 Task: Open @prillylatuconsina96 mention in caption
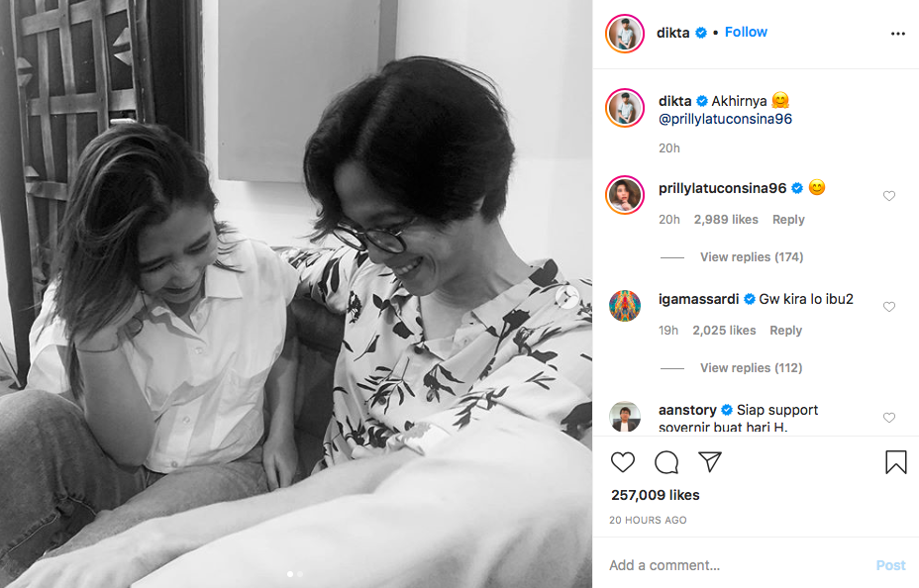[725, 119]
